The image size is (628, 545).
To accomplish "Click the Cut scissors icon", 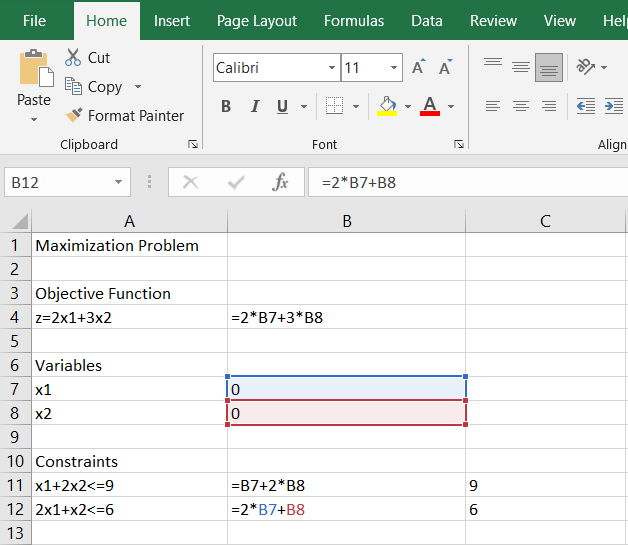I will point(74,58).
